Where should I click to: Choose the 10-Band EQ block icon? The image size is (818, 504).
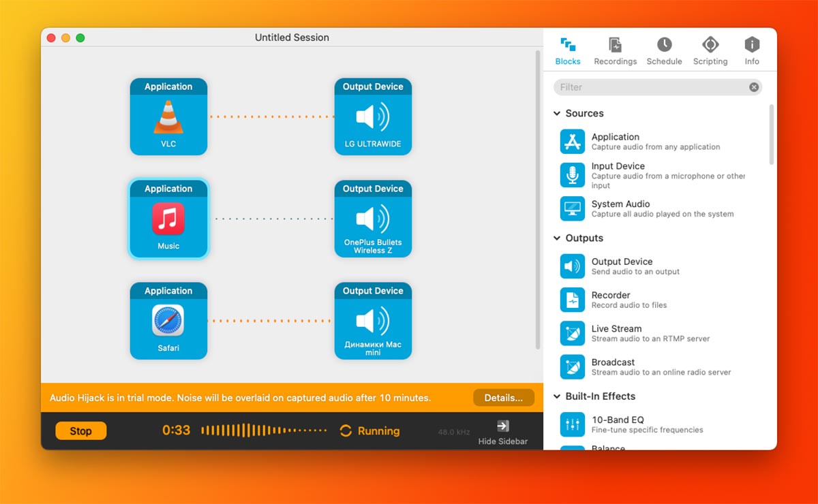pos(573,424)
